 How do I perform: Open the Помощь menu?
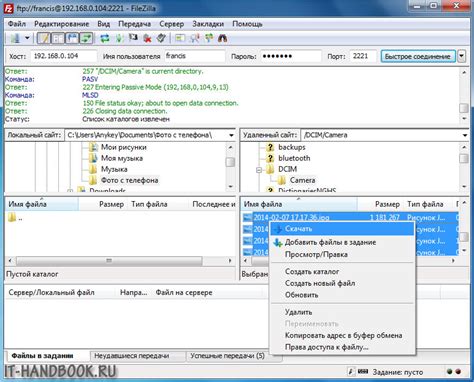pos(247,24)
